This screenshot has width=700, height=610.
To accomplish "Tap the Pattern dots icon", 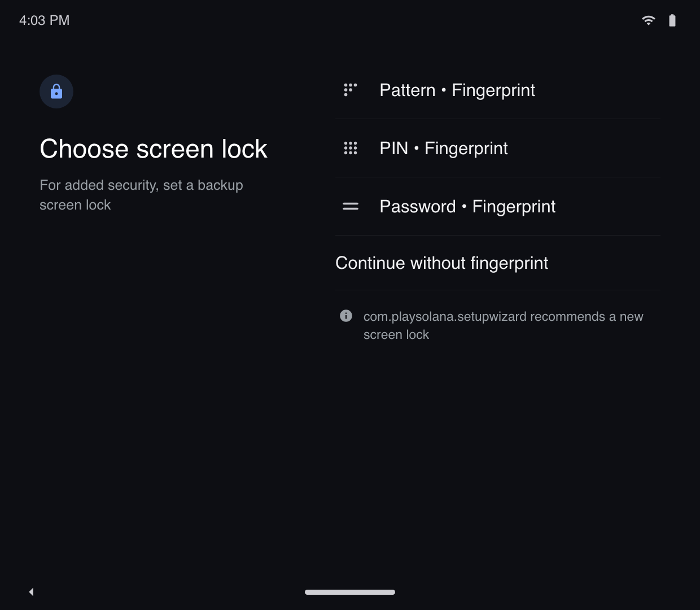I will [350, 90].
